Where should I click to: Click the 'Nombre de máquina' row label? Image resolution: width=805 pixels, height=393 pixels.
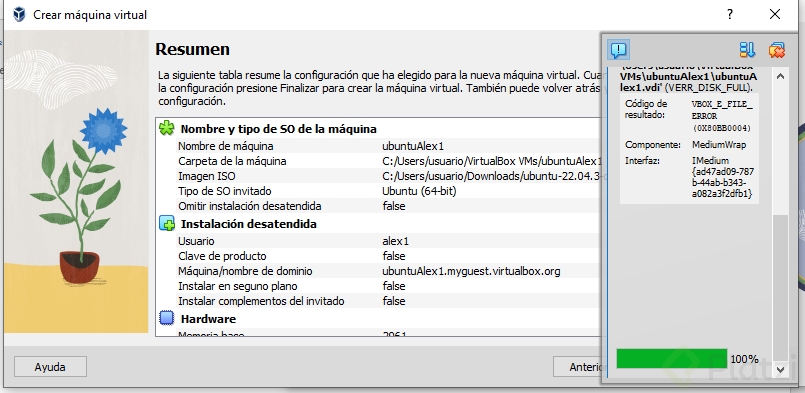pos(225,146)
